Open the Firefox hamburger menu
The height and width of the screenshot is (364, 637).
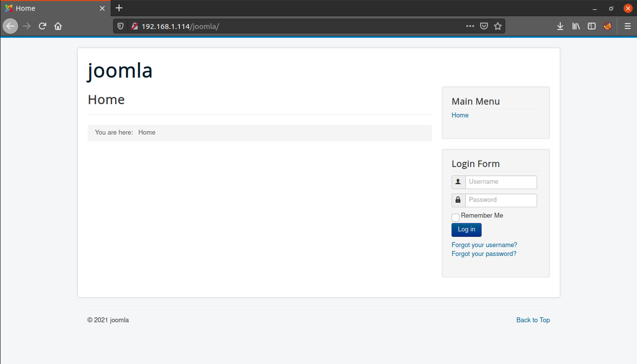tap(628, 26)
